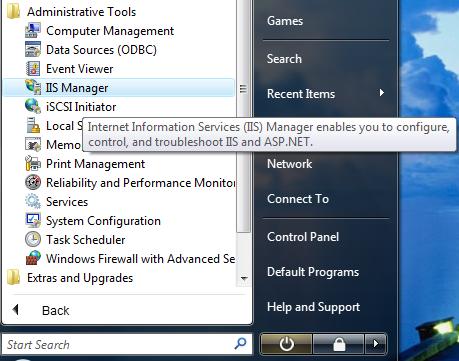Open Default Programs

point(313,272)
